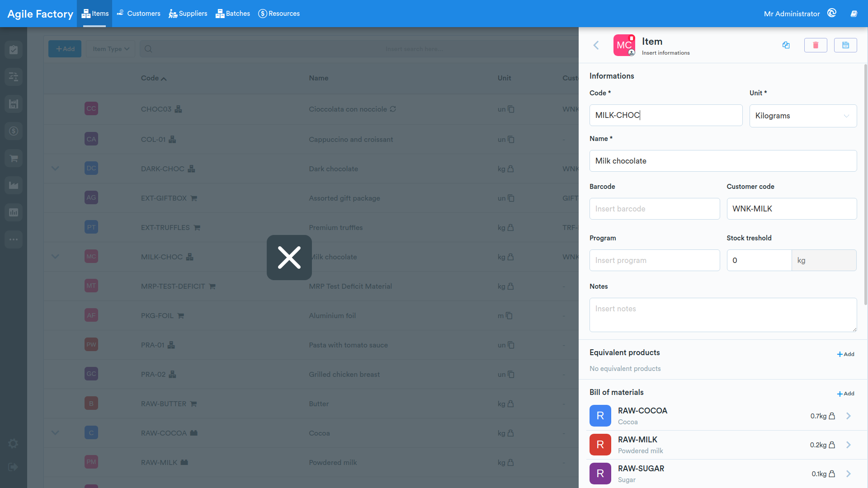Open RAW-MILK bill of materials chevron

pos(849,445)
